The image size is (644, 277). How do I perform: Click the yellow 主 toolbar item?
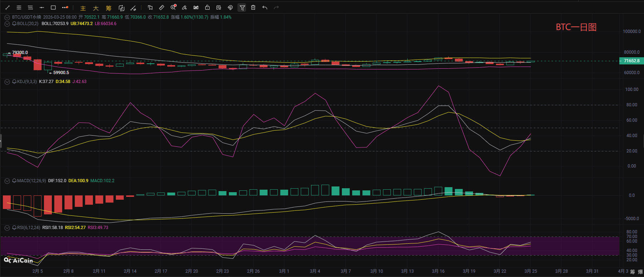[83, 8]
